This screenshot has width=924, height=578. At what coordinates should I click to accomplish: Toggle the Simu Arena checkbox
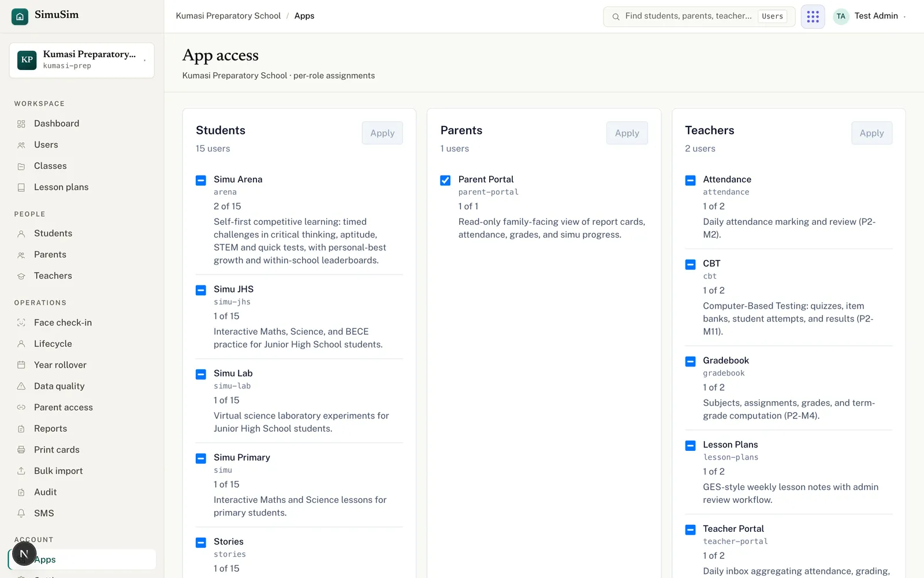(x=201, y=180)
